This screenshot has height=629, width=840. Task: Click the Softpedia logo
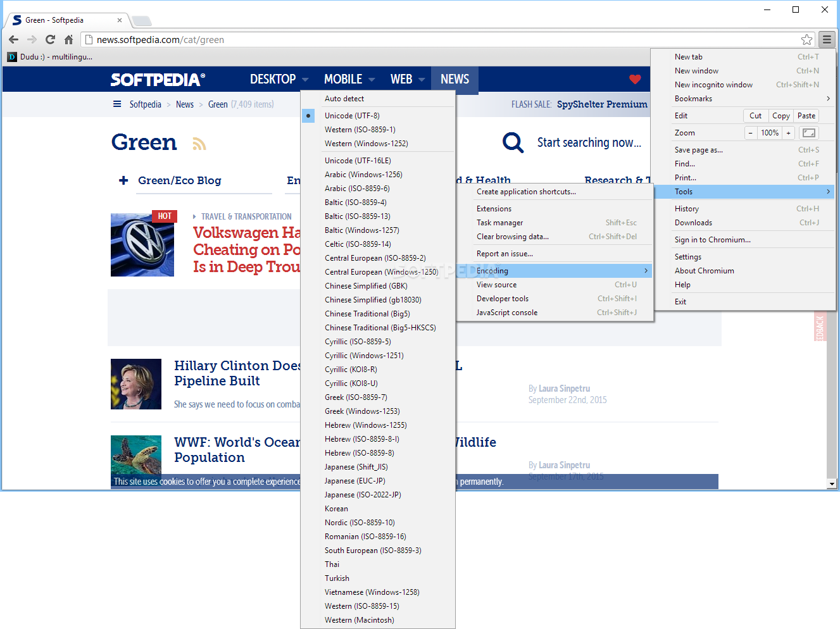pos(158,80)
